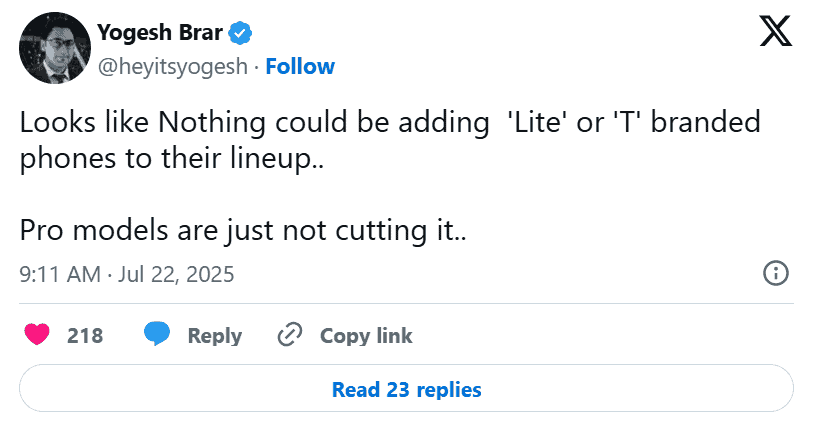Click the reply speech bubble icon
The height and width of the screenshot is (427, 814).
point(156,335)
